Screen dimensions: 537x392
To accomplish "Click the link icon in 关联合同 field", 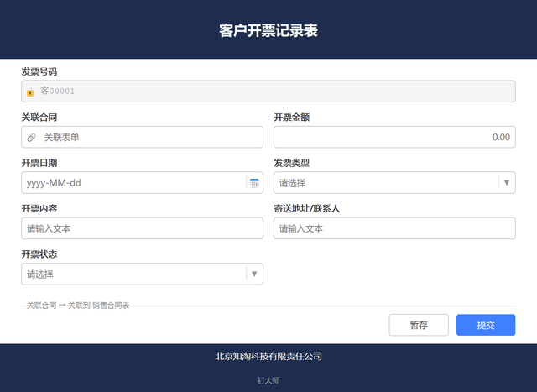I will tap(31, 138).
